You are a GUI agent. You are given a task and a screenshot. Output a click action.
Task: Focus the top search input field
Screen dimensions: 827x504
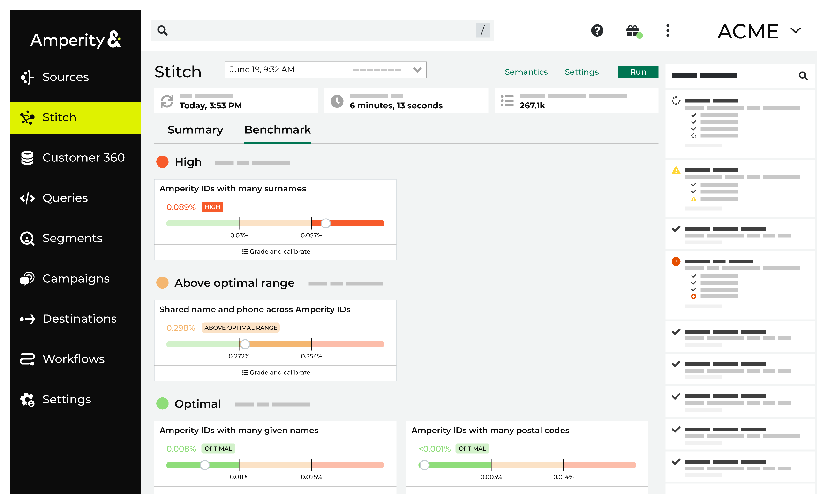point(322,30)
